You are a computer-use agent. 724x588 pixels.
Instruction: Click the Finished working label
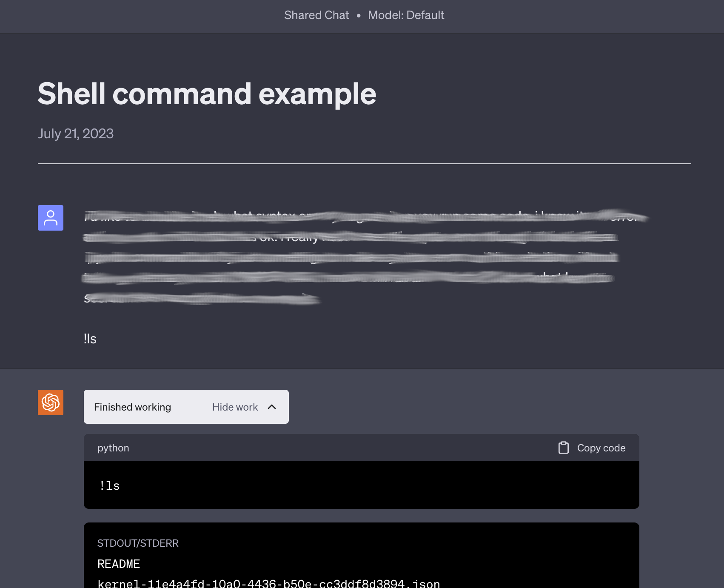pyautogui.click(x=132, y=407)
